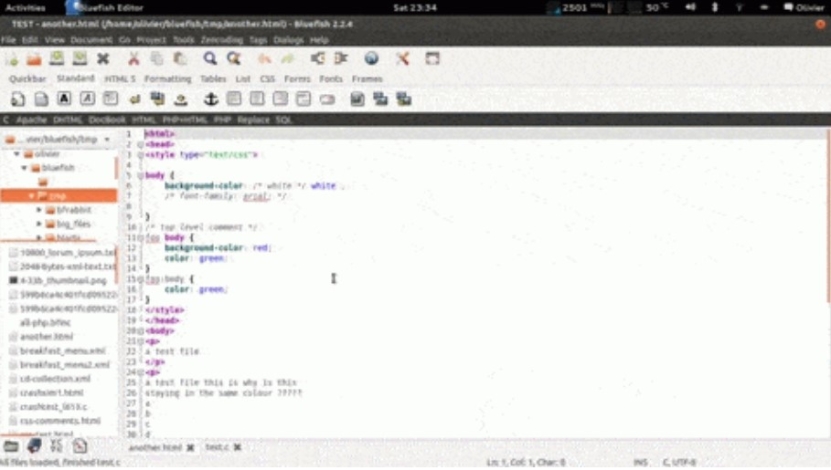Open the file browser sidebar tab icon

tap(11, 446)
